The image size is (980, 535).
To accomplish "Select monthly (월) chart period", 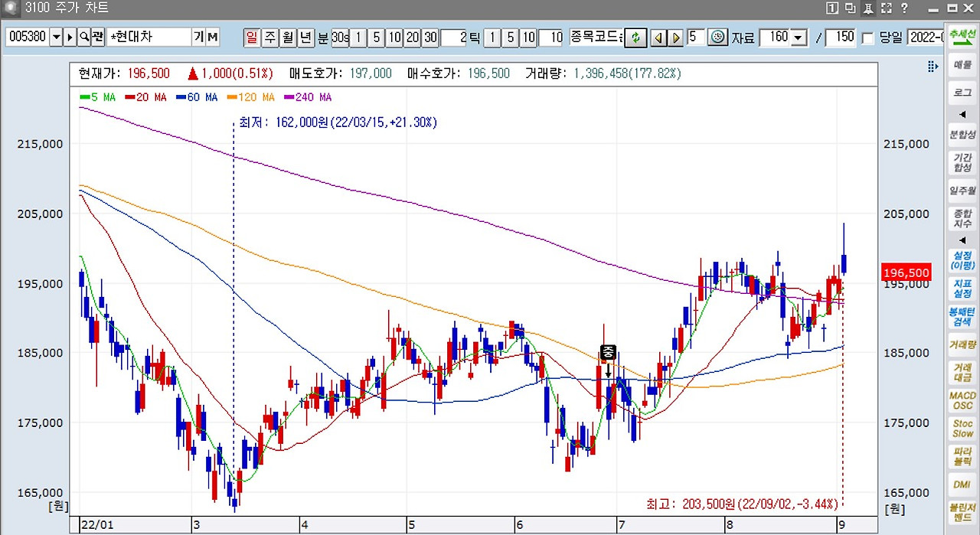I will 288,37.
